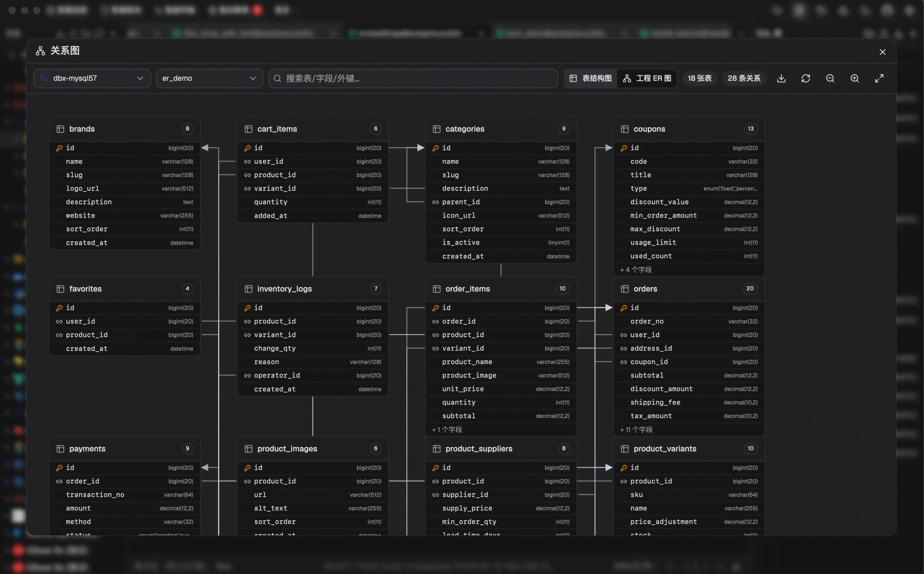924x574 pixels.
Task: Open the er_demo database dropdown
Action: [210, 78]
